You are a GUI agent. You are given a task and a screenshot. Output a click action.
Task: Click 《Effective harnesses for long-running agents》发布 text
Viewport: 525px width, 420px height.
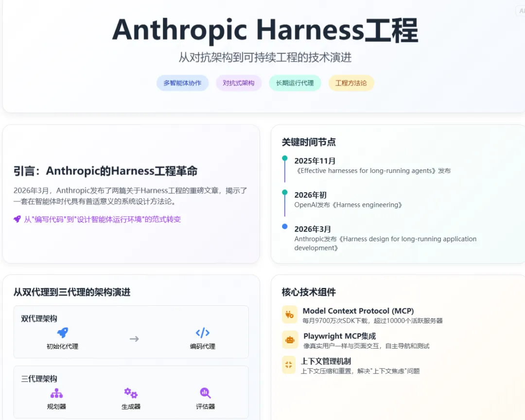tap(373, 171)
